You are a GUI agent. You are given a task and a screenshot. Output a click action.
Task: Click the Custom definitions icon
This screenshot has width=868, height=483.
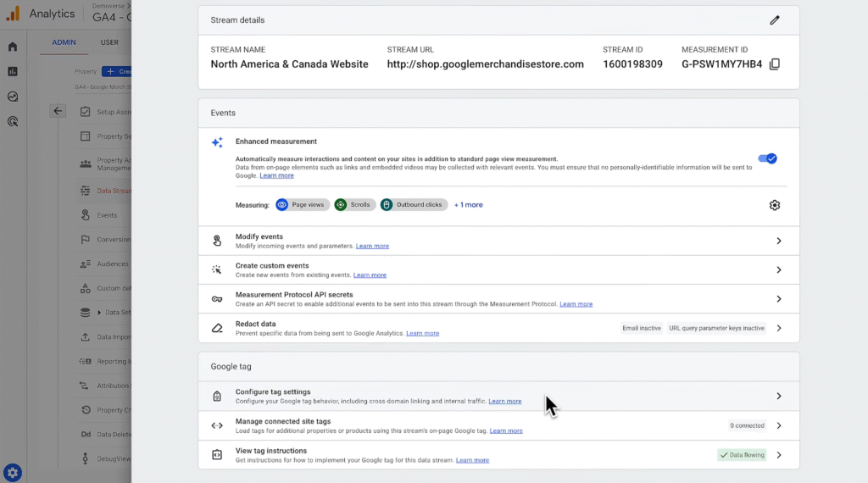86,288
